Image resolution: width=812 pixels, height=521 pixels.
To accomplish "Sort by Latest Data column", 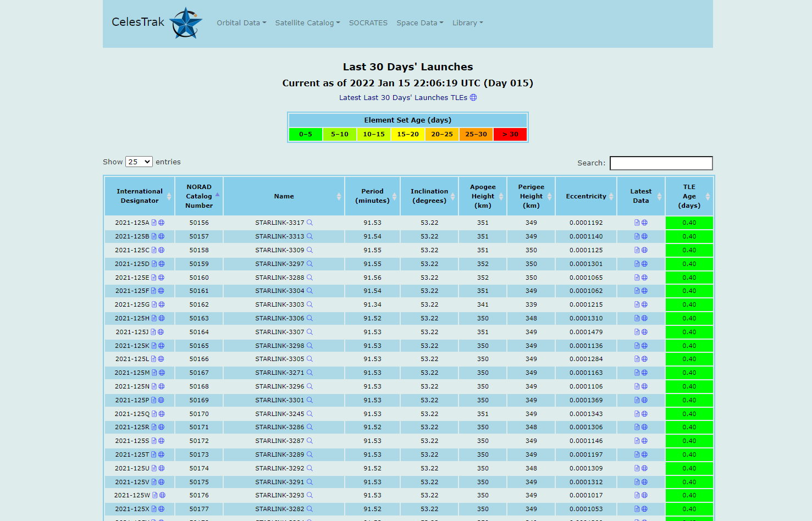I will click(x=641, y=196).
